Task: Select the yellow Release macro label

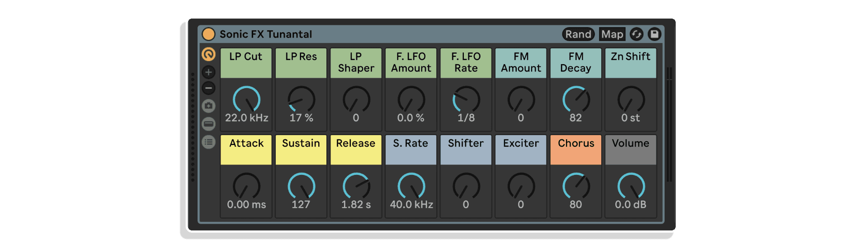Action: click(x=356, y=150)
